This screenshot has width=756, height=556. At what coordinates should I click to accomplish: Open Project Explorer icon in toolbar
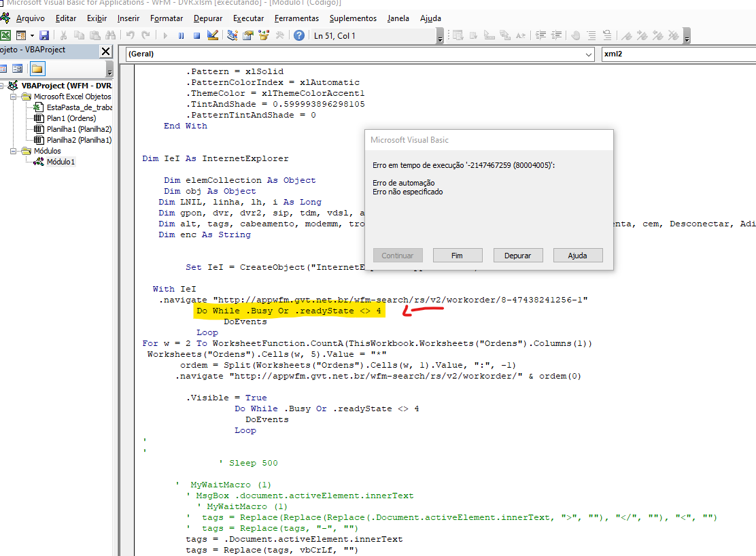coord(233,35)
